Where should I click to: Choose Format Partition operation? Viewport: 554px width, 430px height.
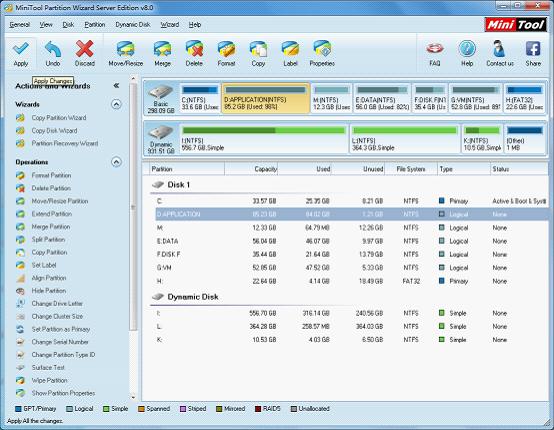tap(51, 175)
